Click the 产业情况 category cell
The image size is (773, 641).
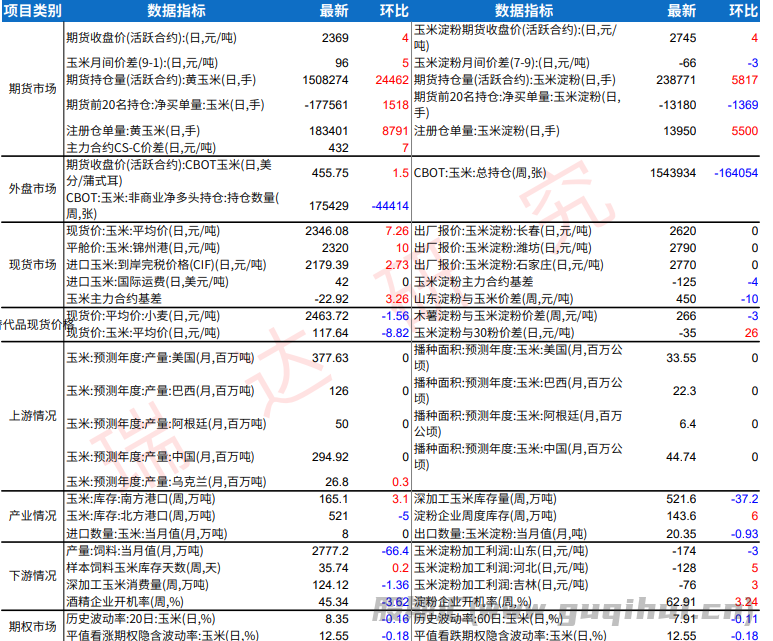32,516
